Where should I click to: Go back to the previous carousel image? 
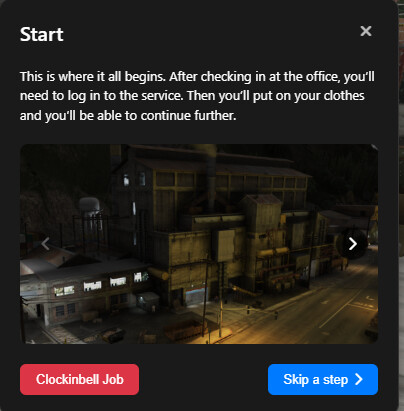click(x=45, y=244)
